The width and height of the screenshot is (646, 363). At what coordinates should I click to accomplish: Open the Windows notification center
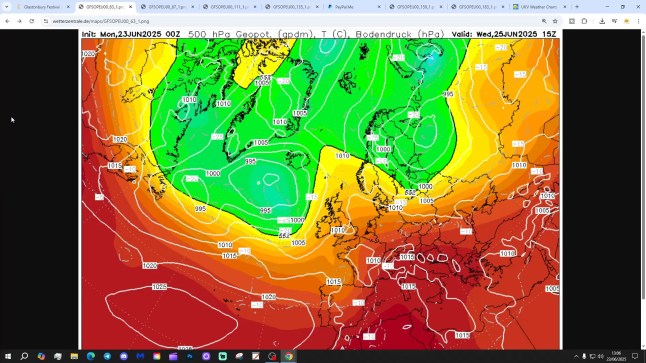(635, 356)
